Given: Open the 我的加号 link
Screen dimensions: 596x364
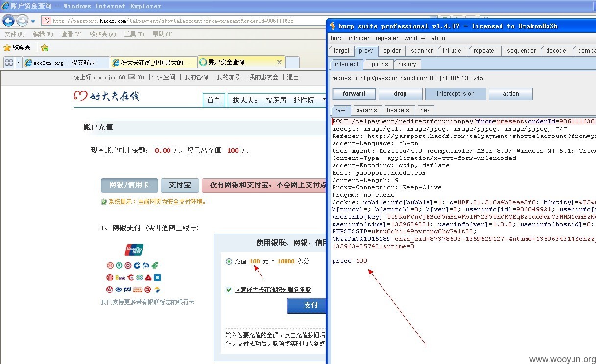Looking at the screenshot, I should point(229,77).
